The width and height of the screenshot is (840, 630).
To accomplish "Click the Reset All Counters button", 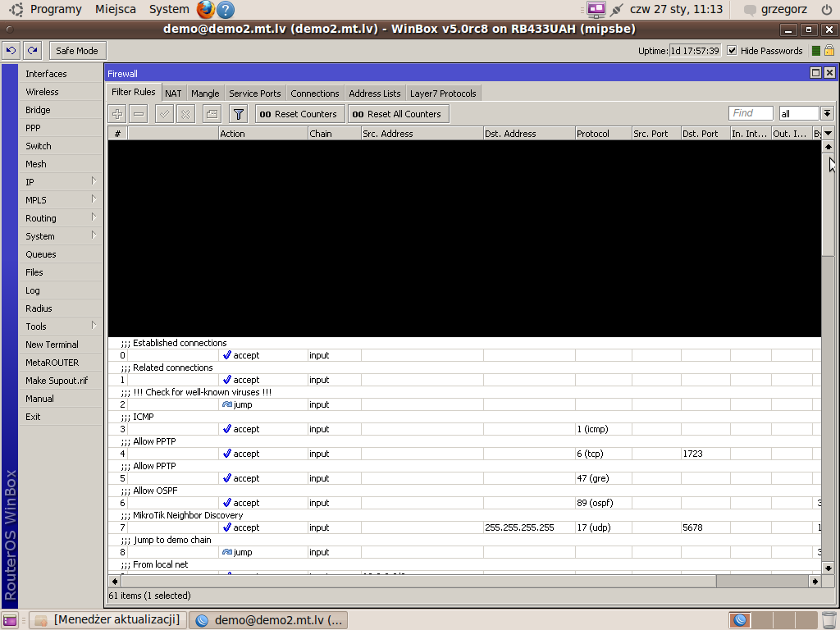I will coord(397,114).
